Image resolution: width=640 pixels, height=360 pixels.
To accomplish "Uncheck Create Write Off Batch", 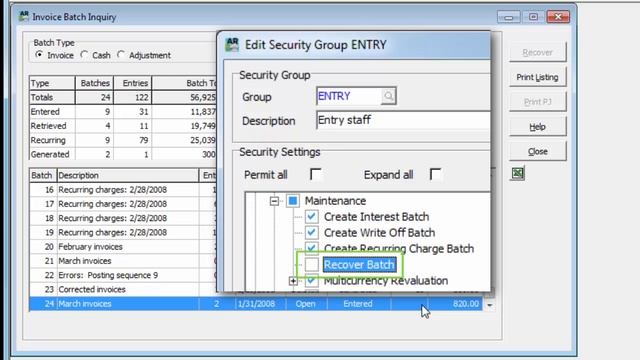I will tap(311, 232).
